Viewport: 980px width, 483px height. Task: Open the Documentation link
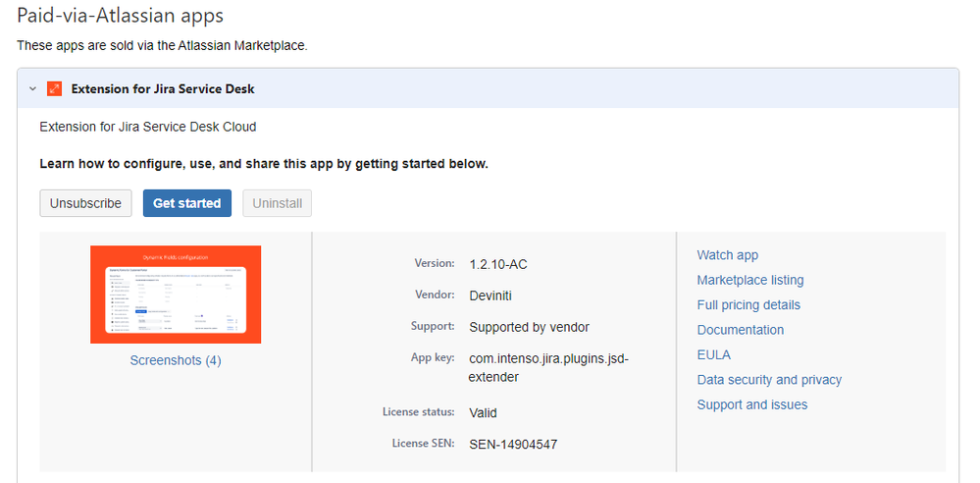741,330
